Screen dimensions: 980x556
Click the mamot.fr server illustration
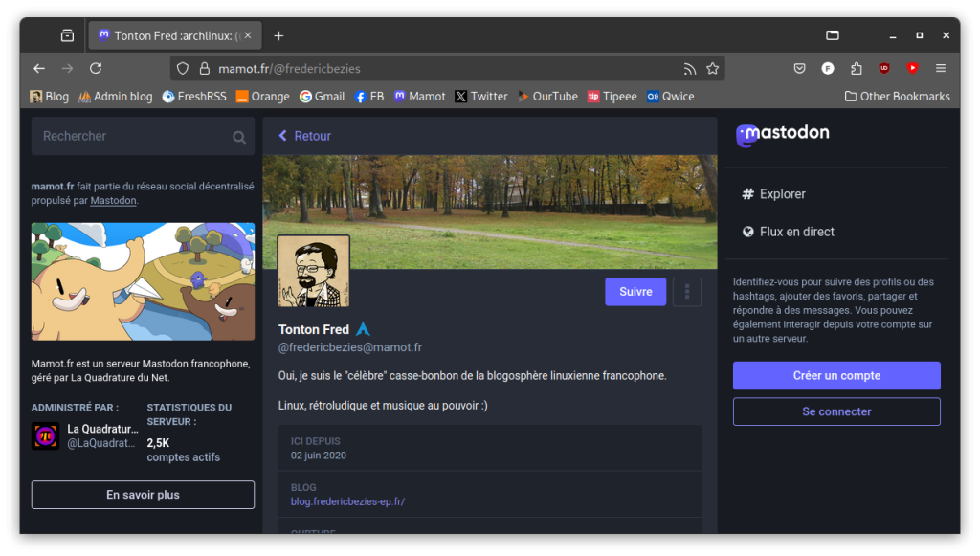point(143,281)
